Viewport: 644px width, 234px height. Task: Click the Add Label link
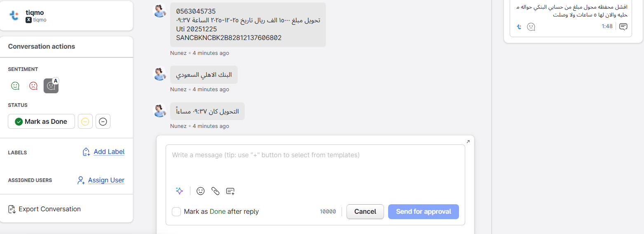[x=109, y=152]
